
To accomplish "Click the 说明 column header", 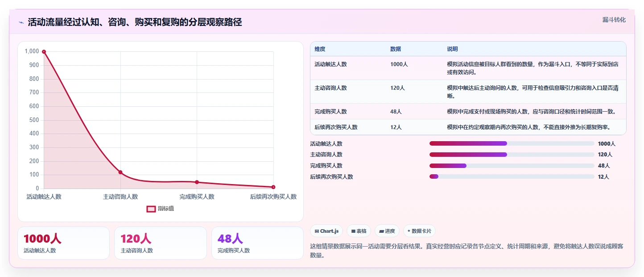I will (452, 49).
